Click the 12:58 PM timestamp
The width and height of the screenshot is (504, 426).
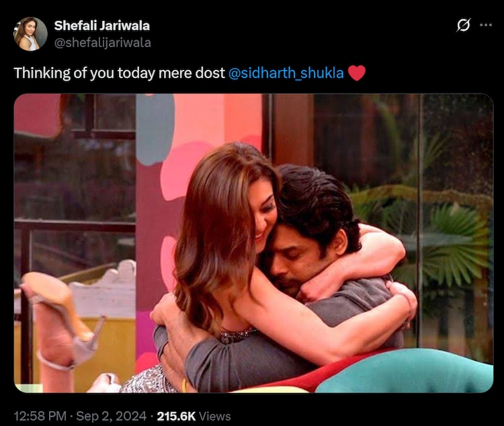pos(40,416)
